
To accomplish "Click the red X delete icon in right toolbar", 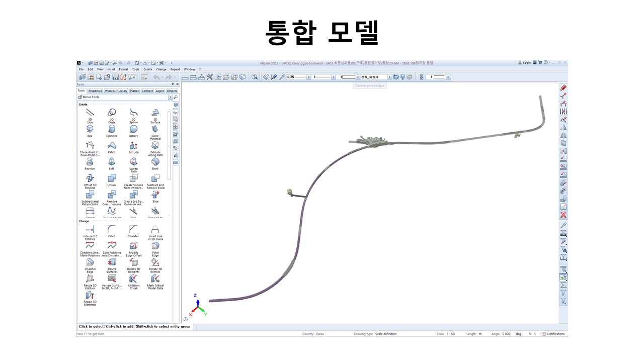I will pos(563,215).
